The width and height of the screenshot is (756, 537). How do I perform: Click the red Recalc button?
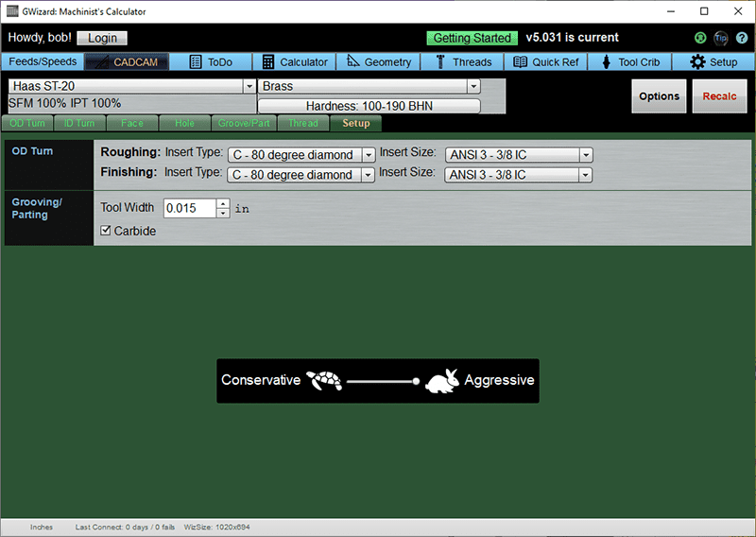coord(719,96)
